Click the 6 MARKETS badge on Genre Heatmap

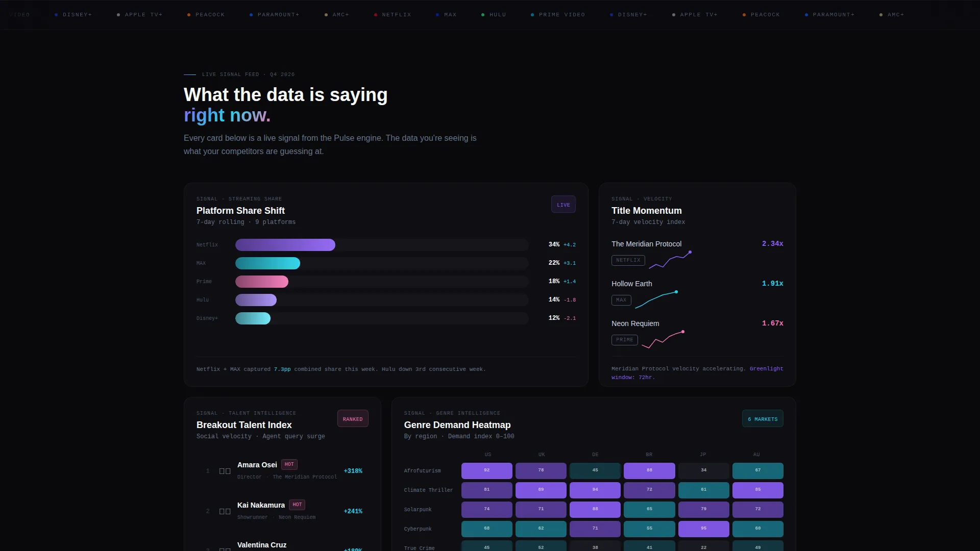point(763,419)
